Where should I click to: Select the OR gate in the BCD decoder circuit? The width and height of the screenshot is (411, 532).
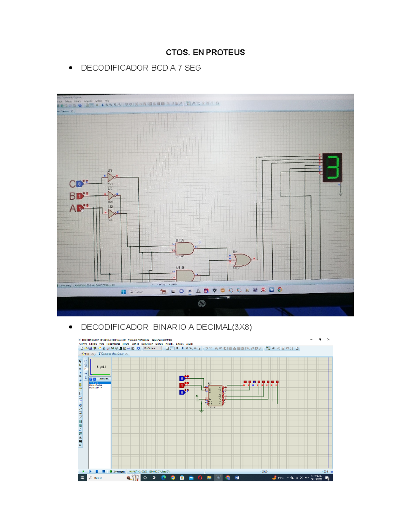coord(242,260)
